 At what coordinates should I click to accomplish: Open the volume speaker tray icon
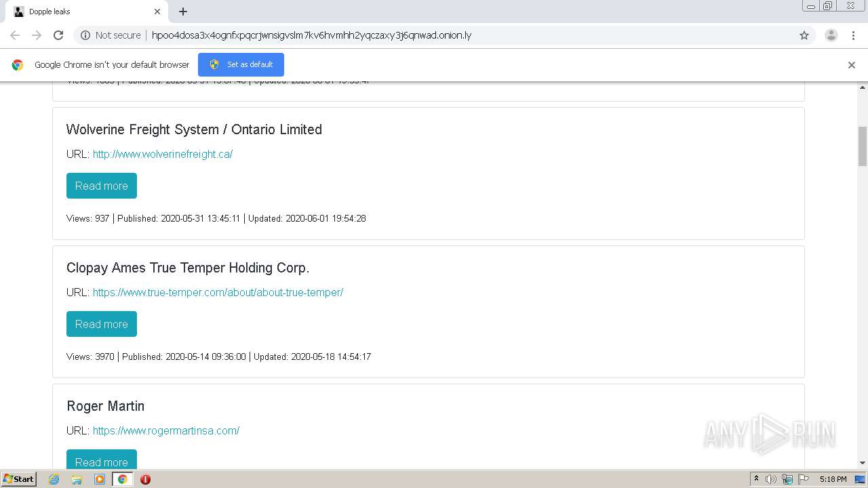[771, 479]
